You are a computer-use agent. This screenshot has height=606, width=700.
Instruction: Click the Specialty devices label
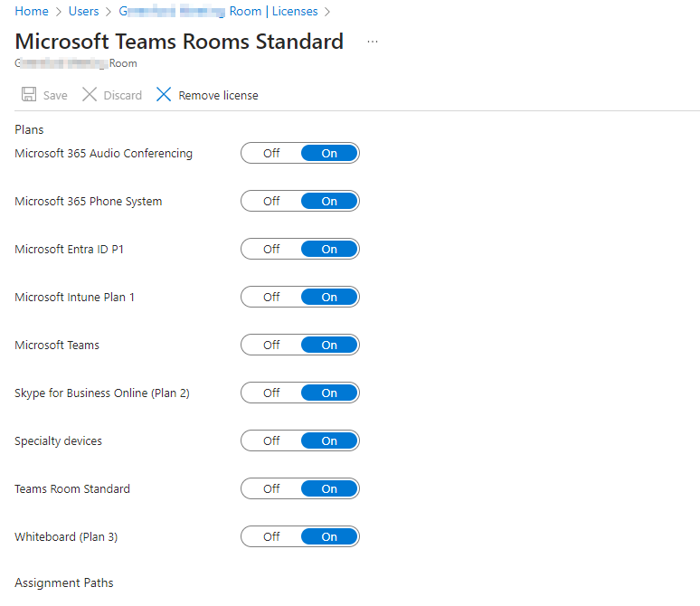point(59,440)
